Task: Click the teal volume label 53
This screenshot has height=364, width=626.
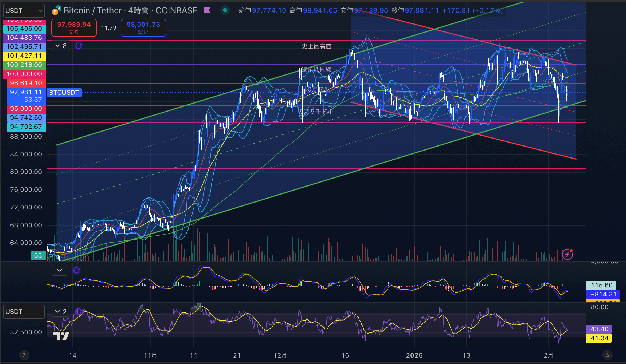Action: (x=38, y=255)
